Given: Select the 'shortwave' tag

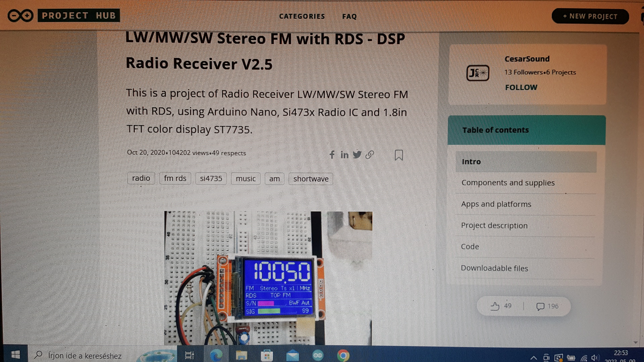Looking at the screenshot, I should click(311, 179).
